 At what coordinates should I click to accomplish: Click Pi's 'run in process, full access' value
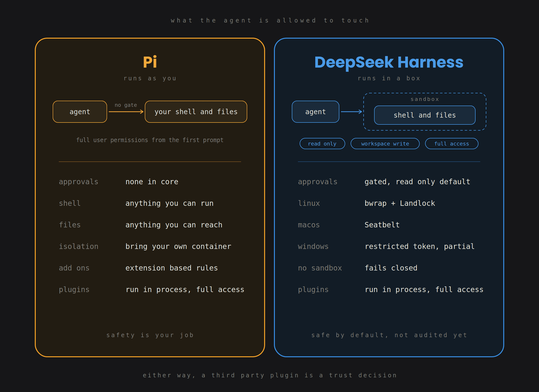pyautogui.click(x=185, y=290)
